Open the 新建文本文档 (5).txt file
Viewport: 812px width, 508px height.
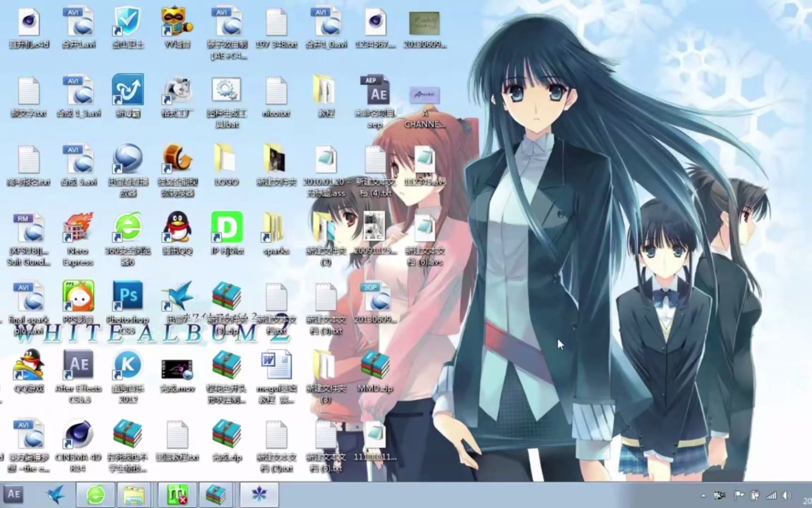(x=326, y=446)
